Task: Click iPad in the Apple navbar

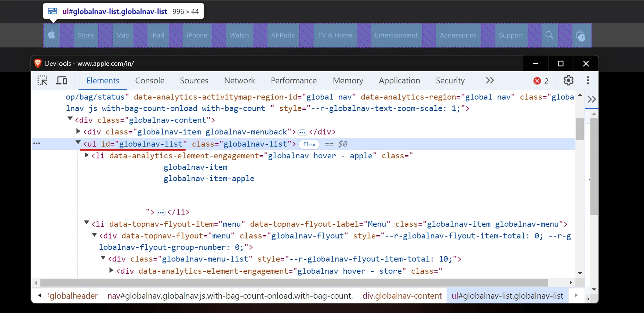Action: [158, 35]
